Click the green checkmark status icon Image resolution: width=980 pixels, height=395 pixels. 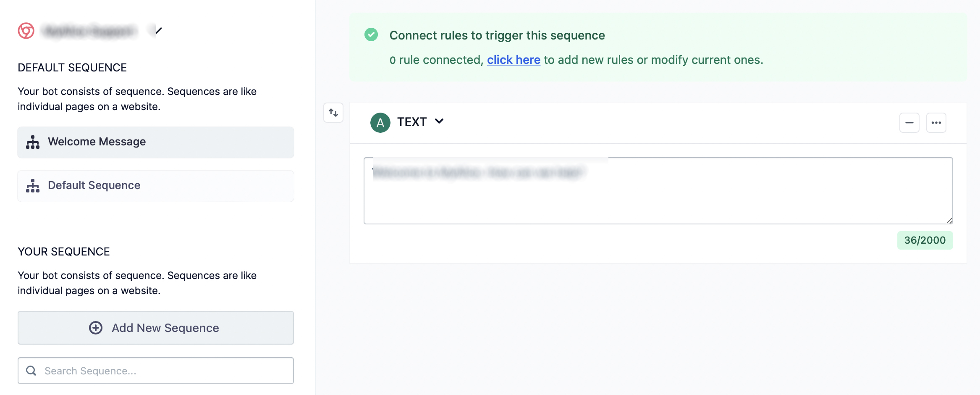click(371, 34)
